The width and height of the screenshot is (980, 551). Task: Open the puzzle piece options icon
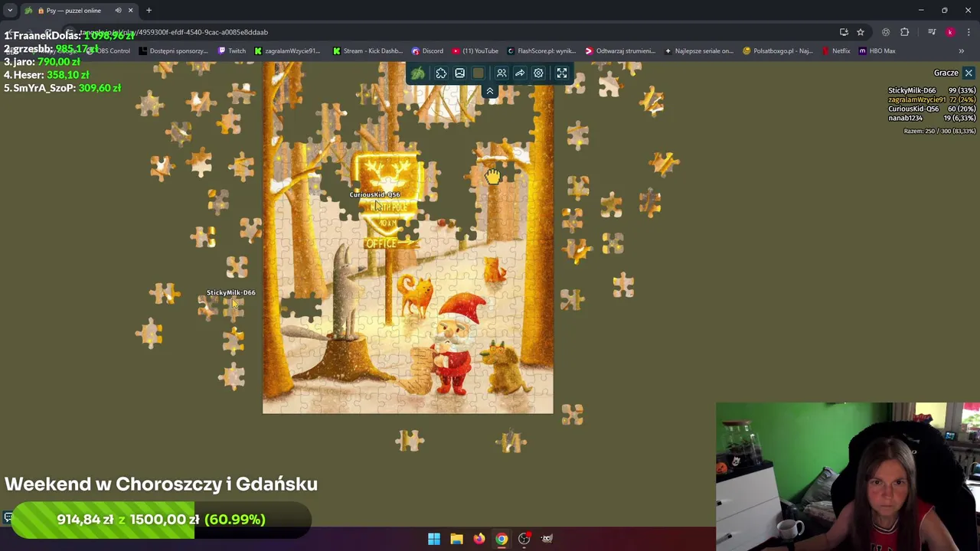[x=441, y=73]
